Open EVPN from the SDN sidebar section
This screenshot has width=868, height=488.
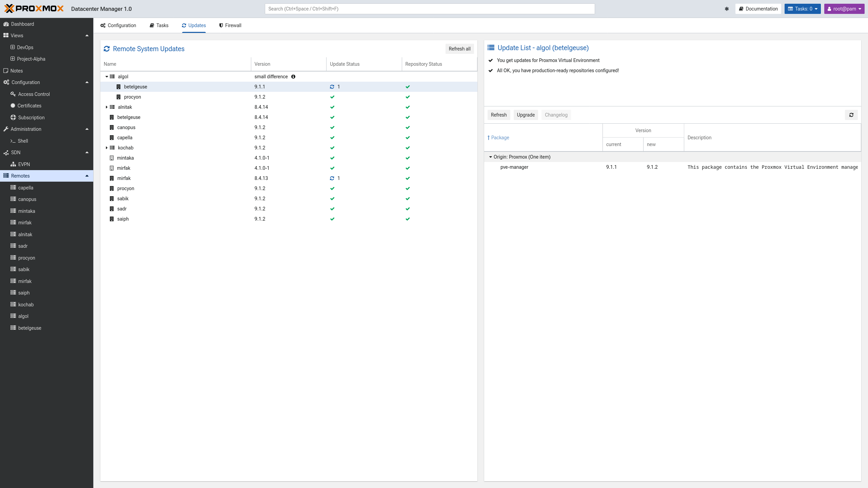(24, 164)
